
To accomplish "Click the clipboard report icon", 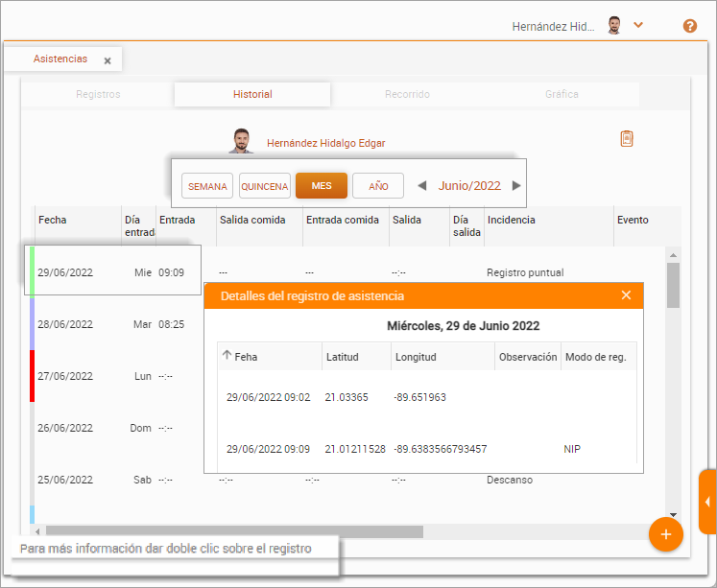I will tap(627, 139).
